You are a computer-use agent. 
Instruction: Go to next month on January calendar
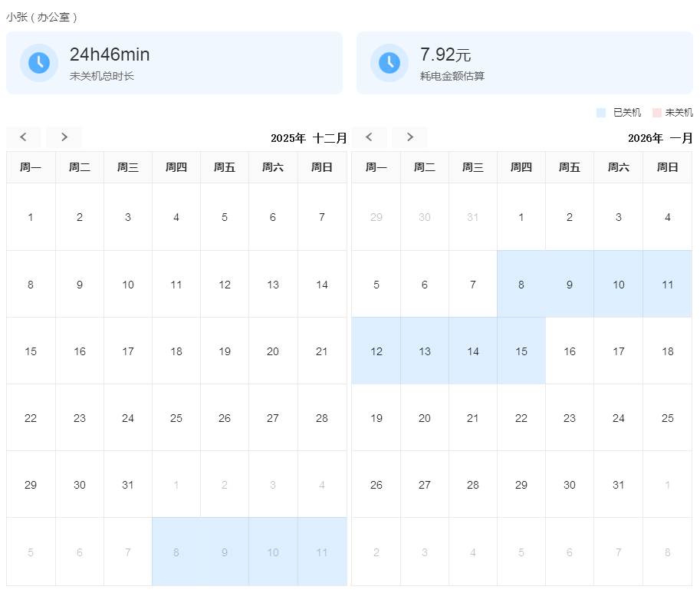click(x=410, y=137)
